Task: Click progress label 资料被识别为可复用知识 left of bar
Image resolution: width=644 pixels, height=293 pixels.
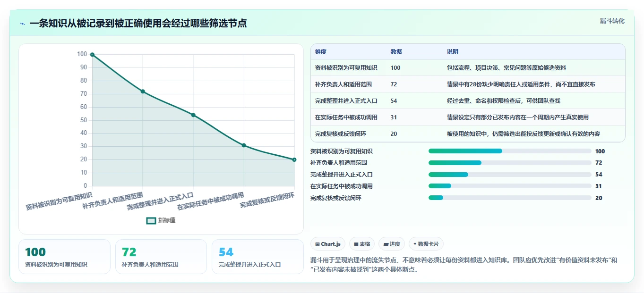Action: (342, 151)
